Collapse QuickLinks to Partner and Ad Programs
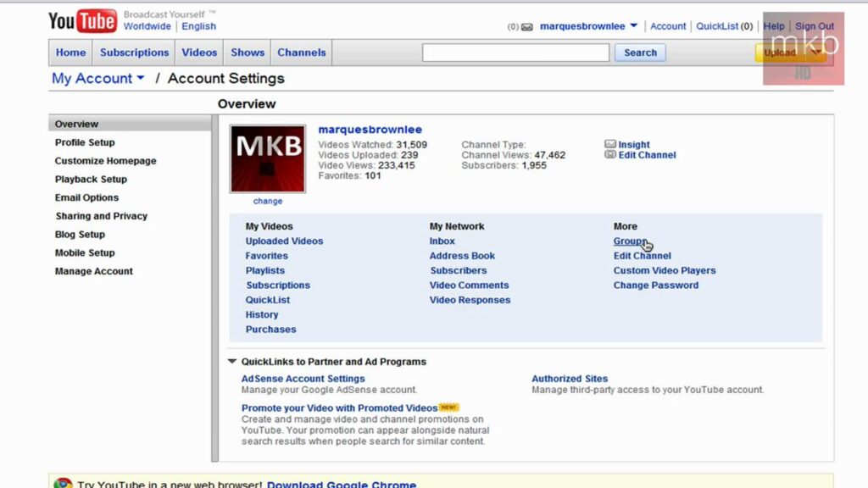 coord(232,361)
